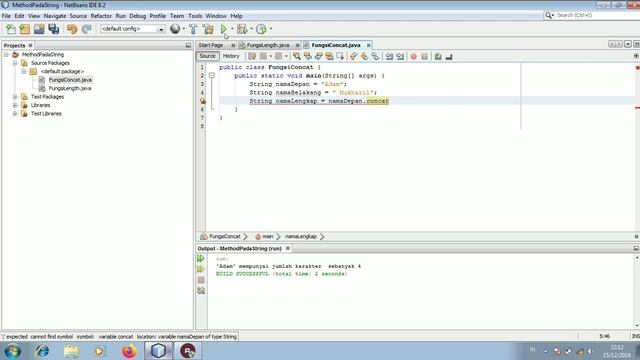Open Firefox from the taskbar
The height and width of the screenshot is (360, 640).
coord(129,351)
